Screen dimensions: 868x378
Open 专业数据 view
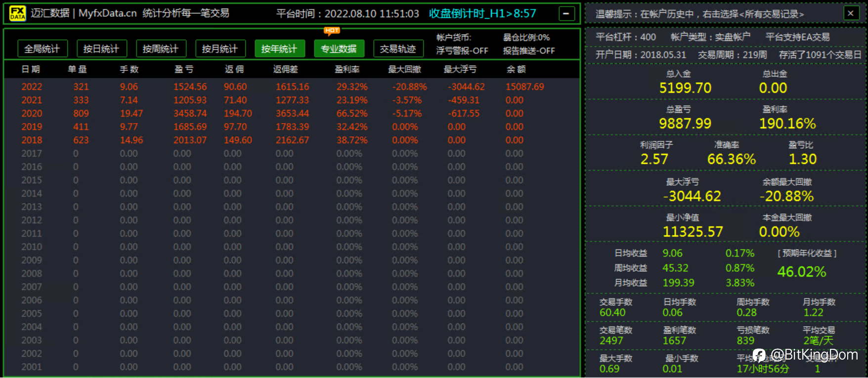[x=339, y=49]
